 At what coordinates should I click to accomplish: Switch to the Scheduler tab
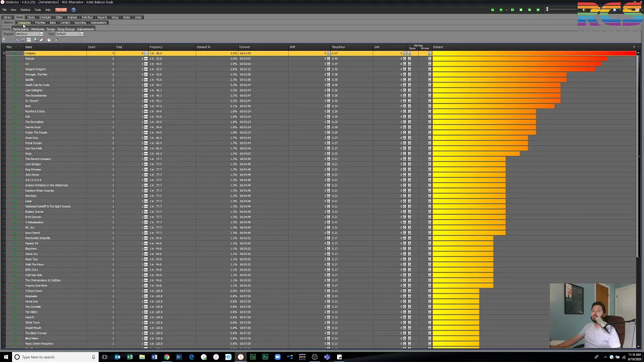pos(45,17)
